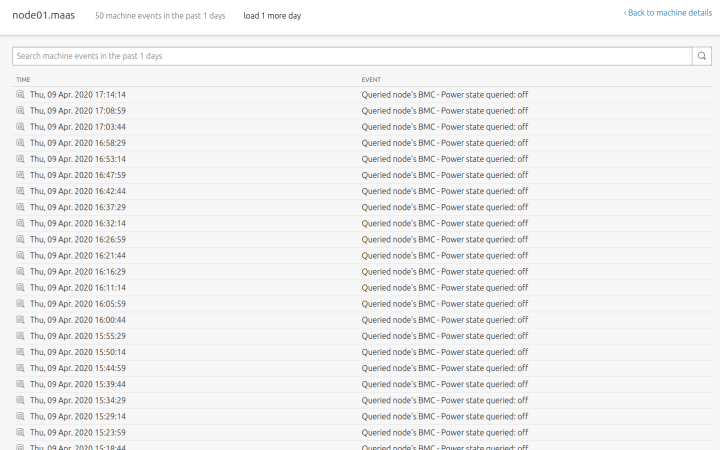
Task: Click event icon for 16:58:29 row
Action: tap(20, 143)
